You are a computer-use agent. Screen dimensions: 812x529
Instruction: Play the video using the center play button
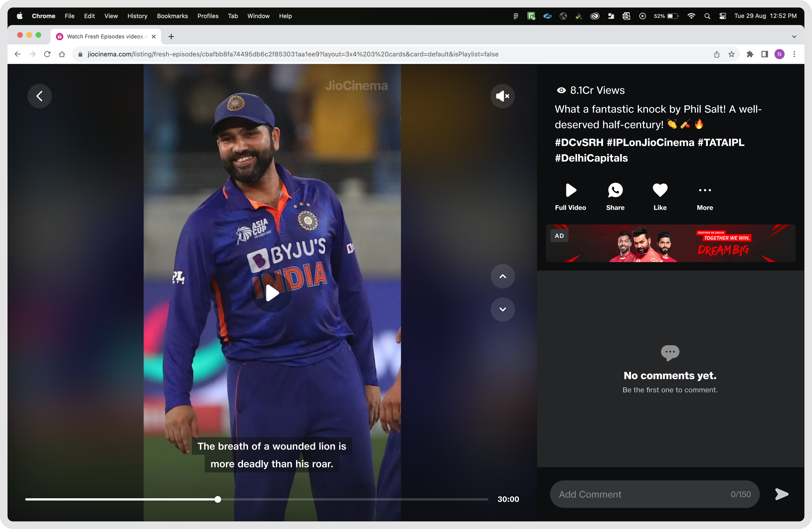272,293
